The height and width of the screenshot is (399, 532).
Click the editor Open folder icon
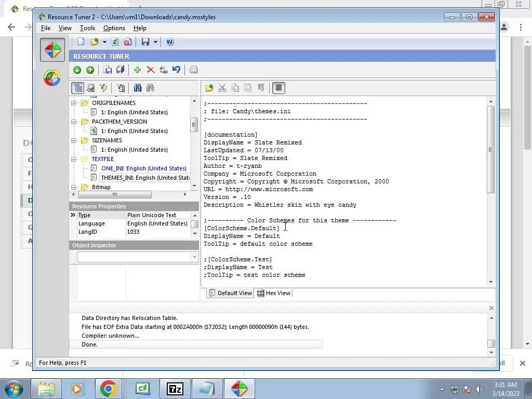(209, 88)
